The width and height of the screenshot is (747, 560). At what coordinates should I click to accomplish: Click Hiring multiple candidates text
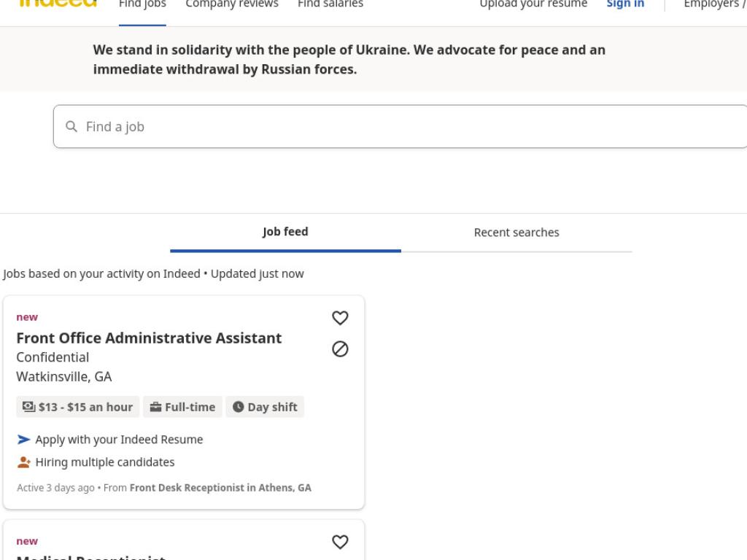pos(105,462)
